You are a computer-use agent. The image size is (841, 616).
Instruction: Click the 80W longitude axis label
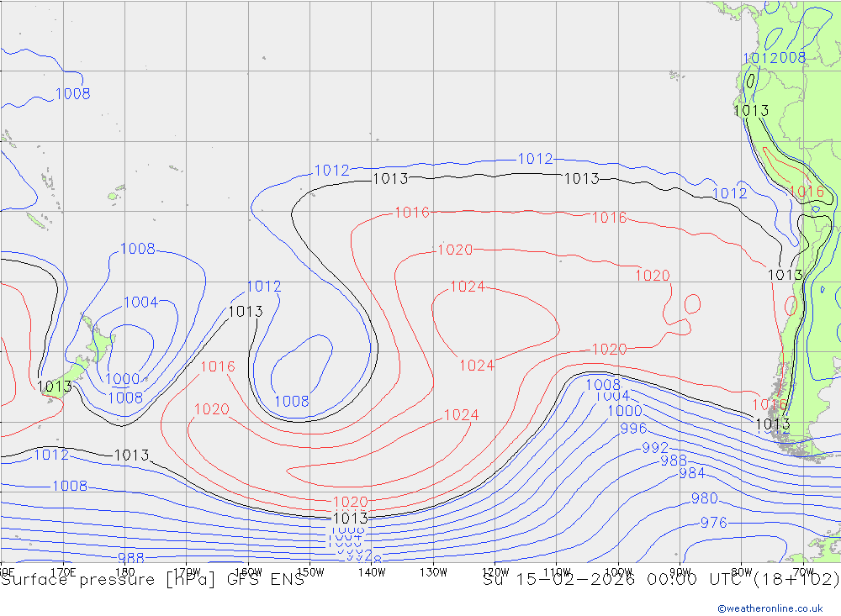point(742,572)
